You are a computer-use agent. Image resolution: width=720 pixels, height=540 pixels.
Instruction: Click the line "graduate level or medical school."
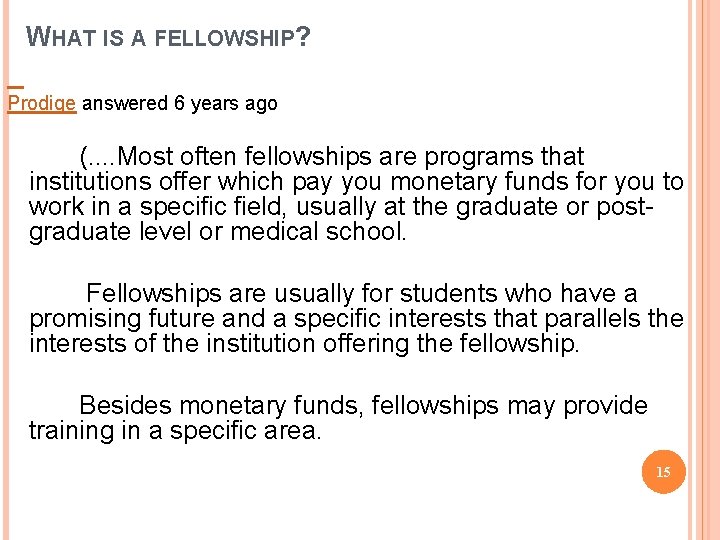(x=218, y=231)
